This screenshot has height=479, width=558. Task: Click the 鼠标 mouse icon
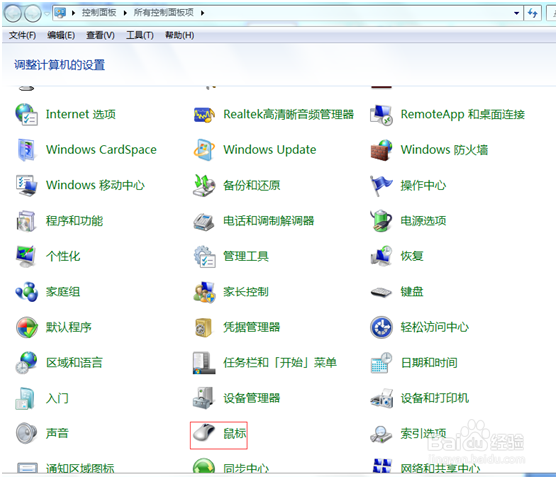click(204, 433)
